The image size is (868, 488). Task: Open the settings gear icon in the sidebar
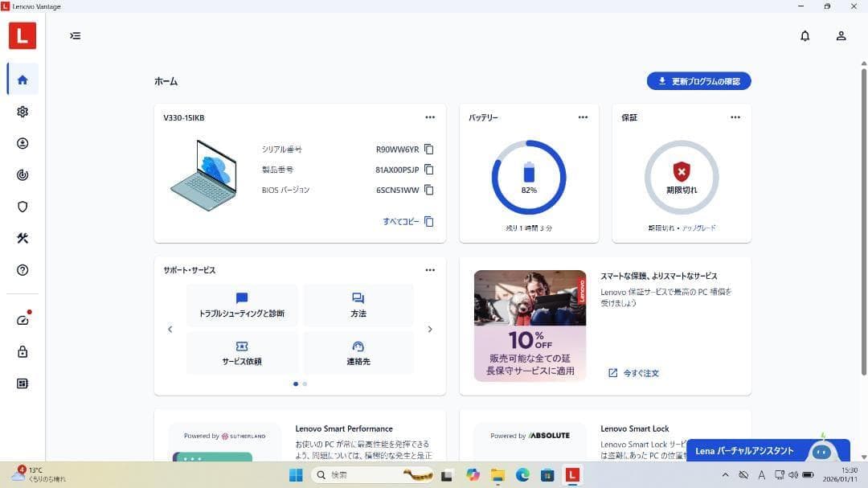(22, 111)
